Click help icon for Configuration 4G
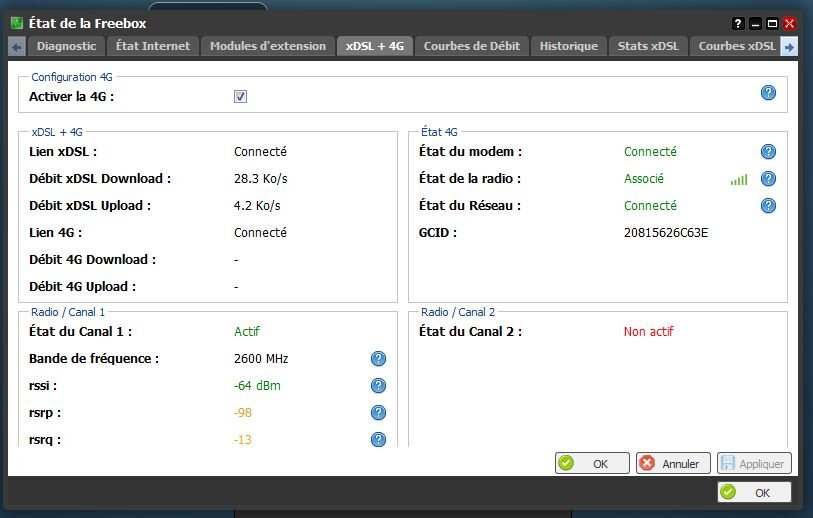The image size is (813, 518). [768, 92]
